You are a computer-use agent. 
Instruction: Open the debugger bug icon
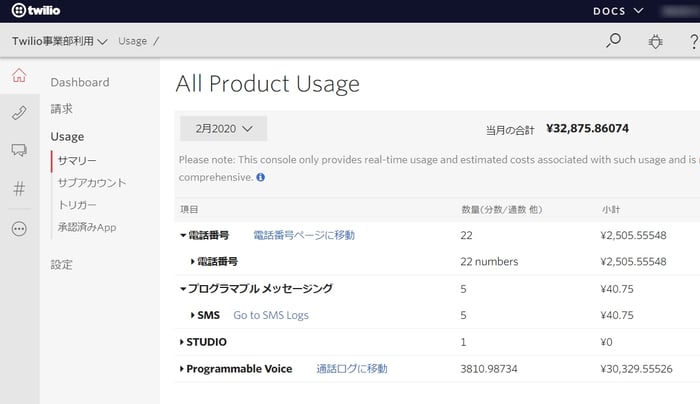655,42
